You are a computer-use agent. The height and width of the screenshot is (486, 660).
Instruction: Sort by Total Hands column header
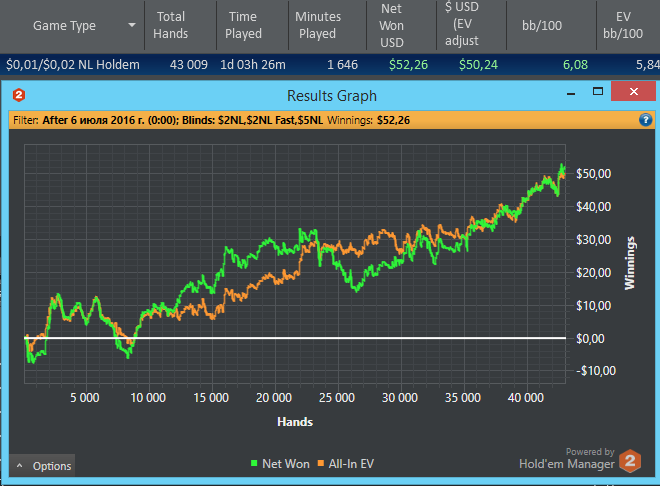170,25
